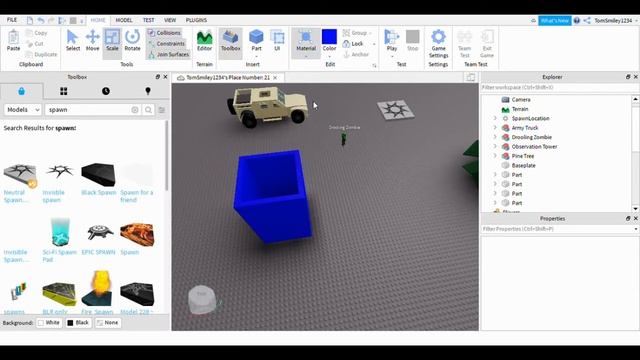Switch to the HOME ribbon tab
Viewport: 640px width, 360px height.
pos(98,20)
